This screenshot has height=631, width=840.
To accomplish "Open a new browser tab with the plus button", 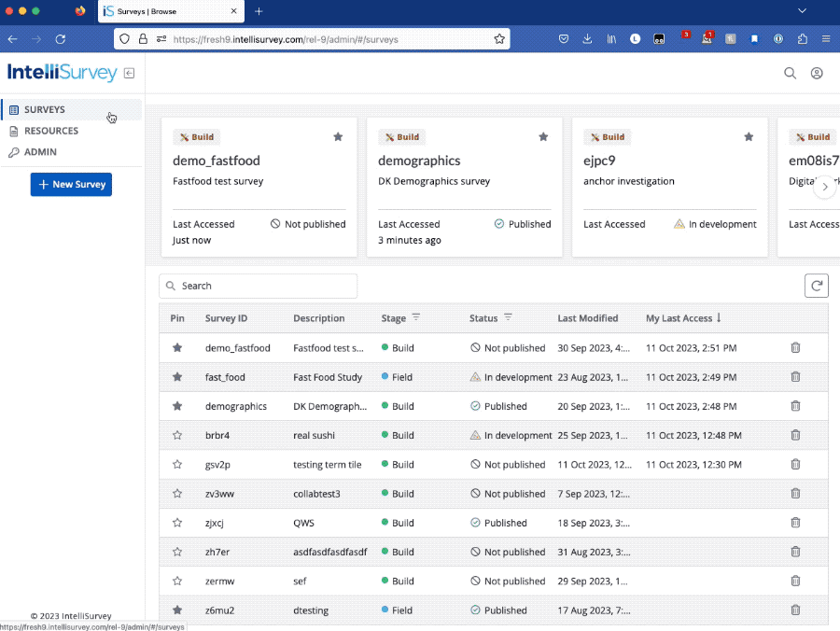I will click(x=259, y=11).
